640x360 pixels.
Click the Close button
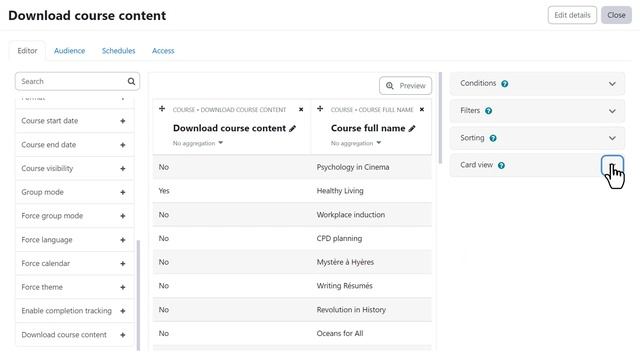[616, 15]
